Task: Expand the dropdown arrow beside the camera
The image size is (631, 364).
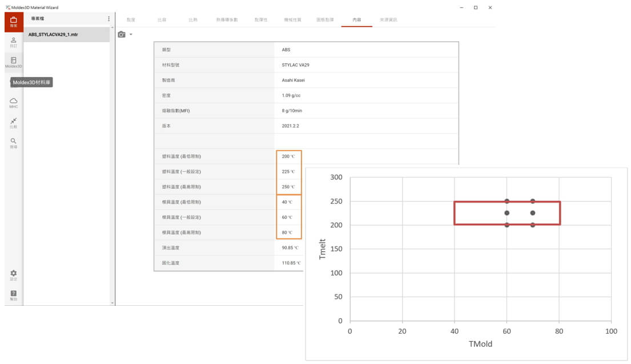Action: click(x=131, y=35)
